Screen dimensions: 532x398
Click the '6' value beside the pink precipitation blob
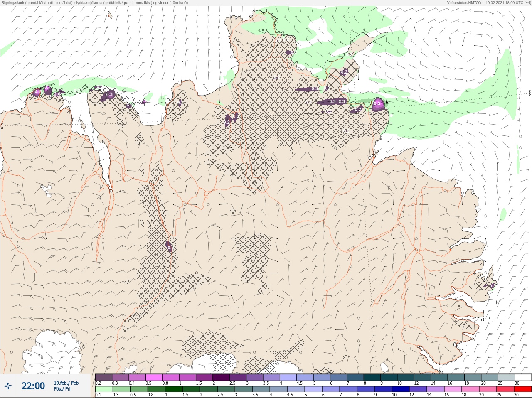(x=387, y=102)
